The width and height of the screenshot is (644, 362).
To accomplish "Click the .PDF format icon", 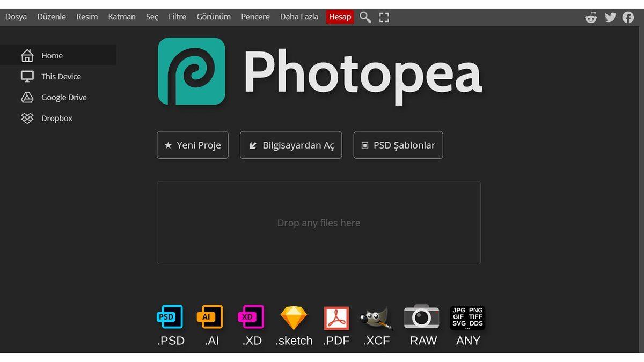I will click(x=336, y=318).
